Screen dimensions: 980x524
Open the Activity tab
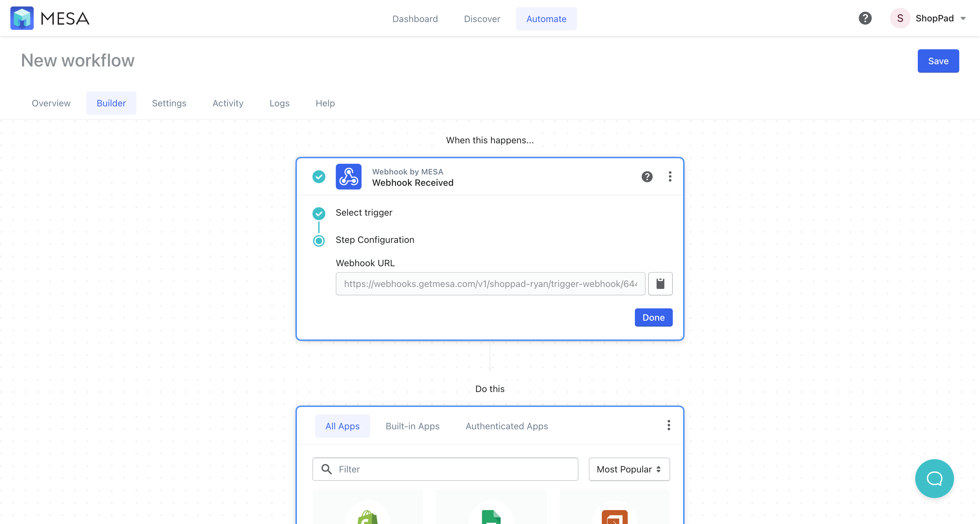(227, 103)
